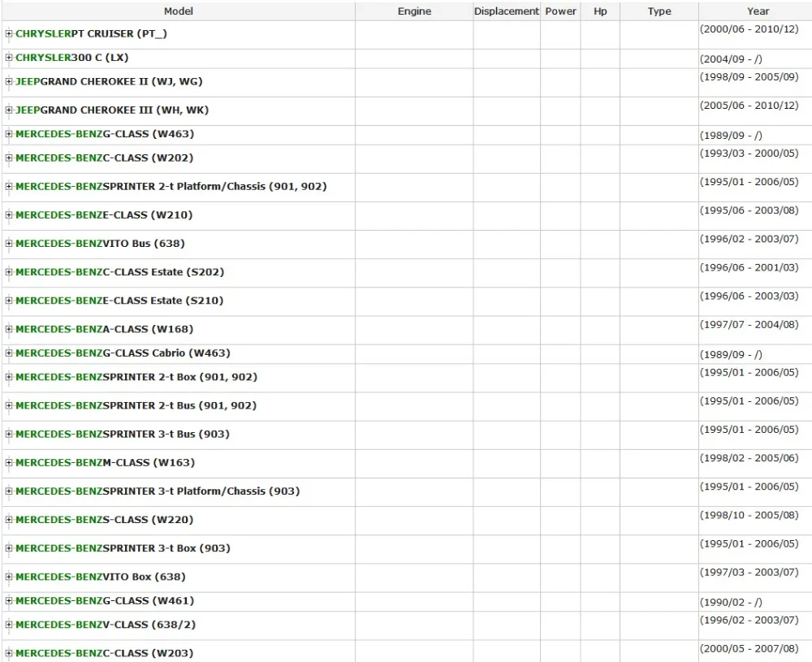The height and width of the screenshot is (662, 812).
Task: Expand JEEP GRAND CHEROKEE III (WH, WK)
Action: (x=9, y=110)
